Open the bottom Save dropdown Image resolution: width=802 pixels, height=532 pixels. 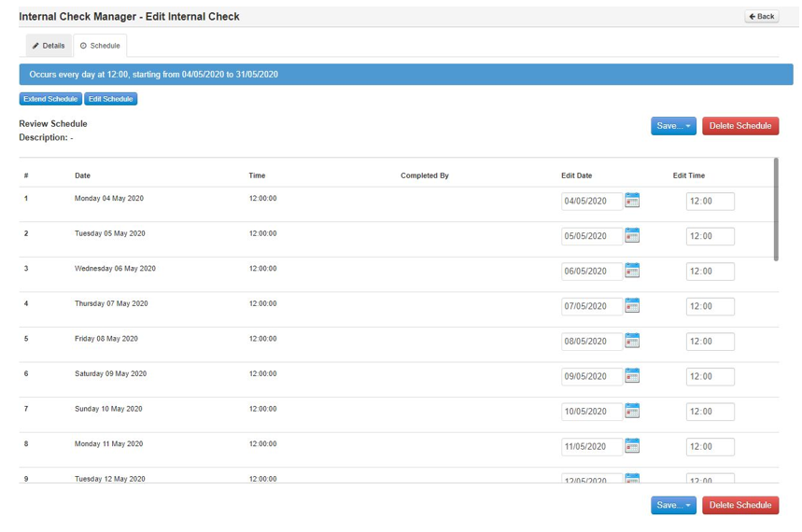[x=673, y=505]
